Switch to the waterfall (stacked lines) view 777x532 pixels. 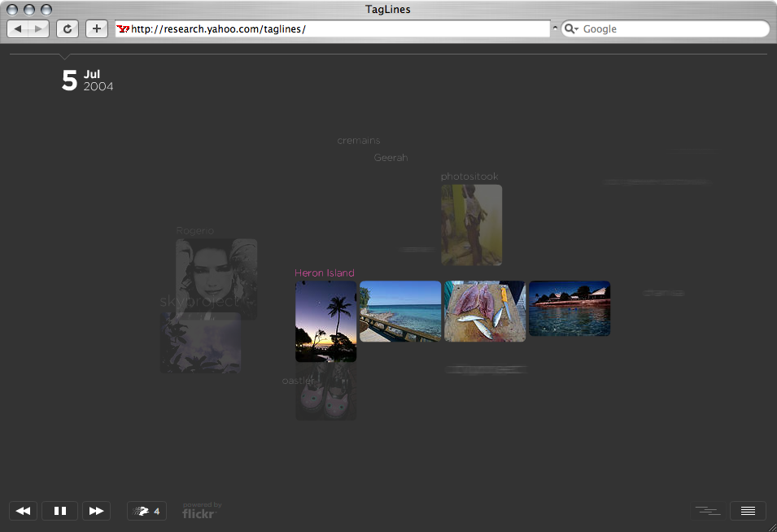pos(748,511)
